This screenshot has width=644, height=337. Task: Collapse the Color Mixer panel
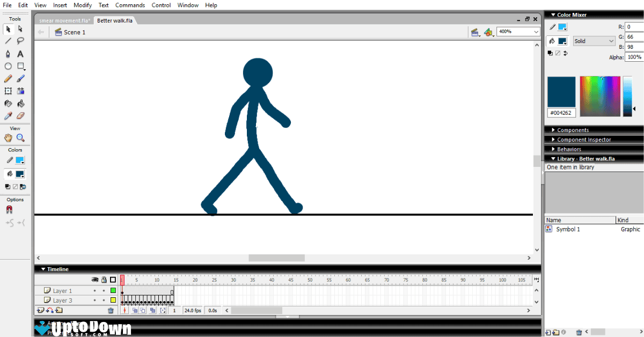(x=554, y=14)
